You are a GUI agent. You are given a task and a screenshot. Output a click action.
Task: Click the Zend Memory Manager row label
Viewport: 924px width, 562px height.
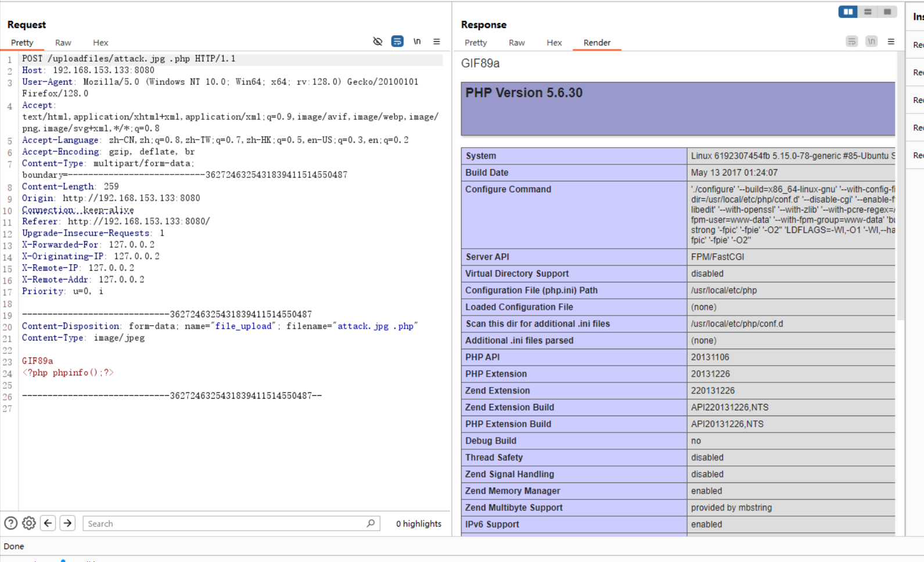[513, 491]
